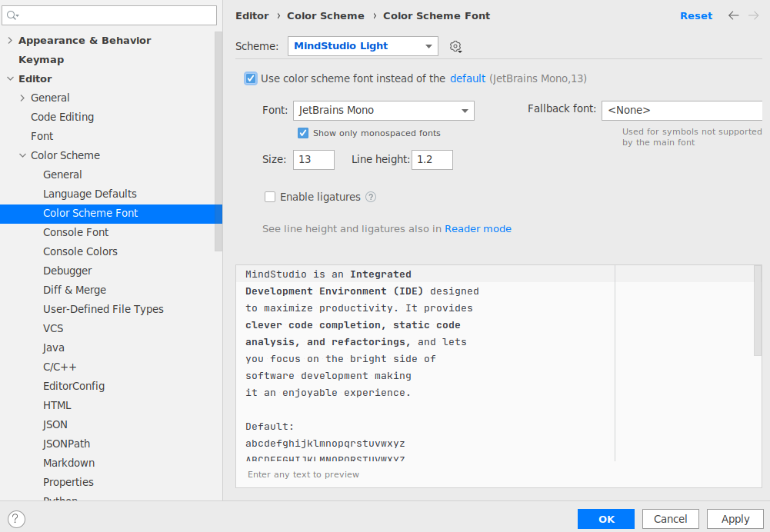Click the Line height field
This screenshot has width=770, height=532.
coord(432,159)
